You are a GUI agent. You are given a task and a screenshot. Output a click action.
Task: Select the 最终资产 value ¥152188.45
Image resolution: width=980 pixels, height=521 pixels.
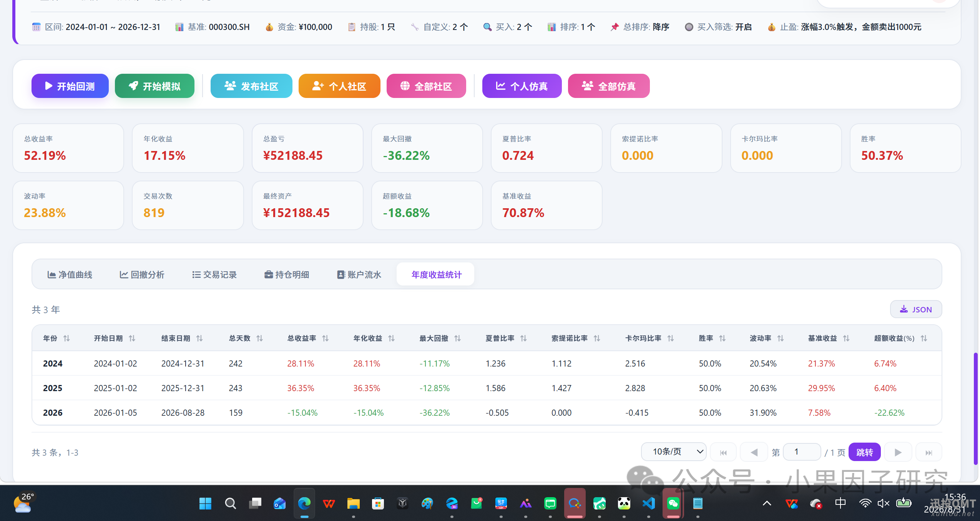coord(296,213)
